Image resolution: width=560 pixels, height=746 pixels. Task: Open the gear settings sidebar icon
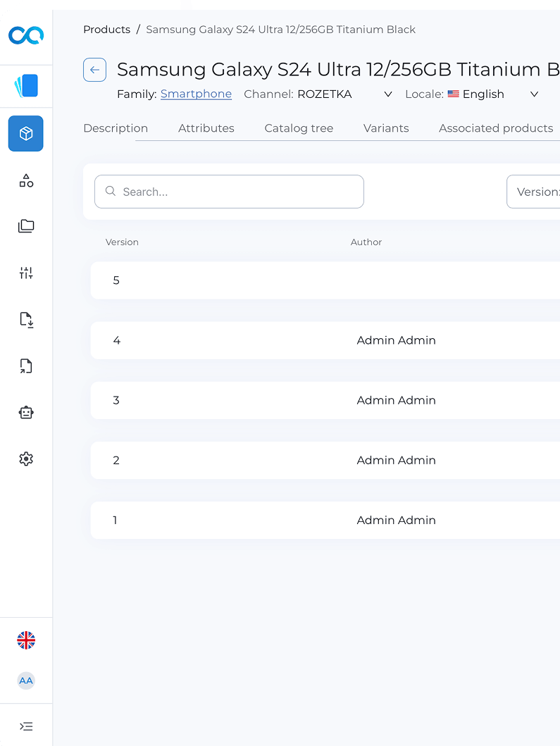[x=26, y=459]
